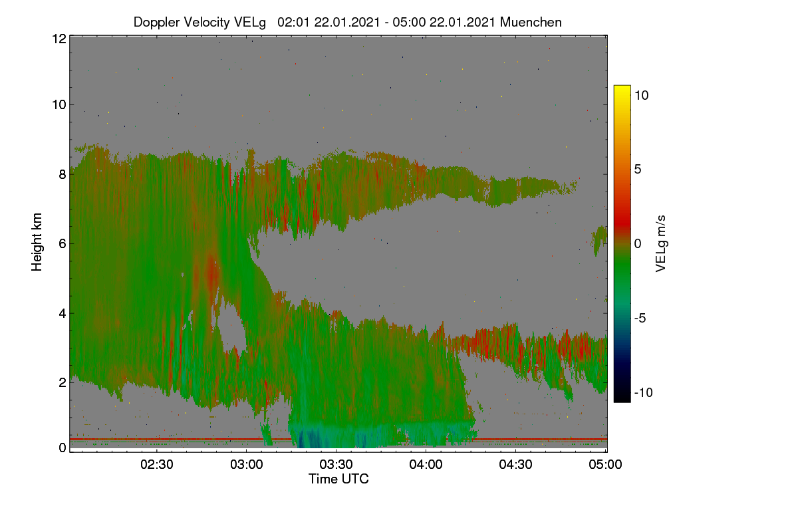Click the 04:00 time axis label
798x532 pixels.
pyautogui.click(x=426, y=464)
